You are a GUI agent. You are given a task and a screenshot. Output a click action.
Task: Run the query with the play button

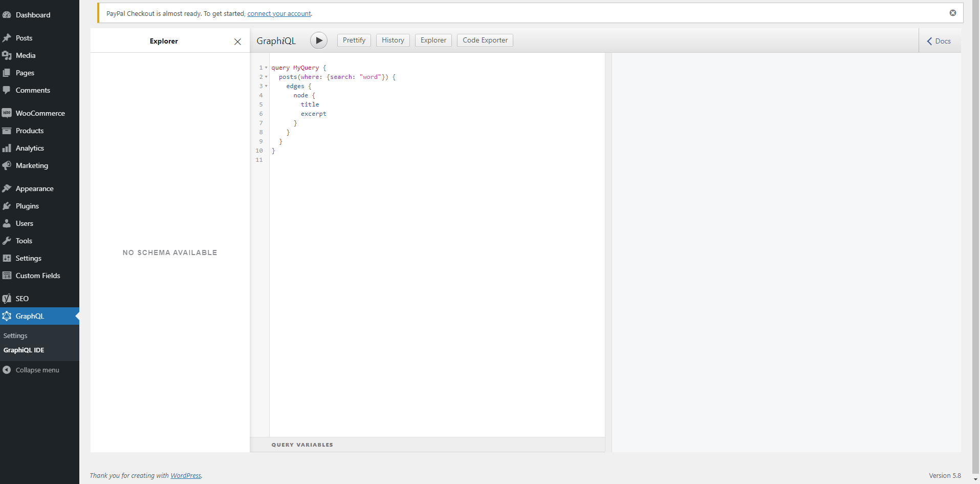(319, 40)
